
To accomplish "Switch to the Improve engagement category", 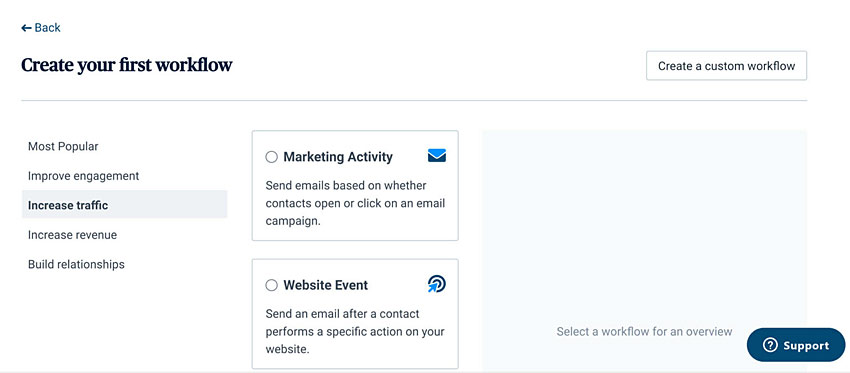I will pos(83,176).
